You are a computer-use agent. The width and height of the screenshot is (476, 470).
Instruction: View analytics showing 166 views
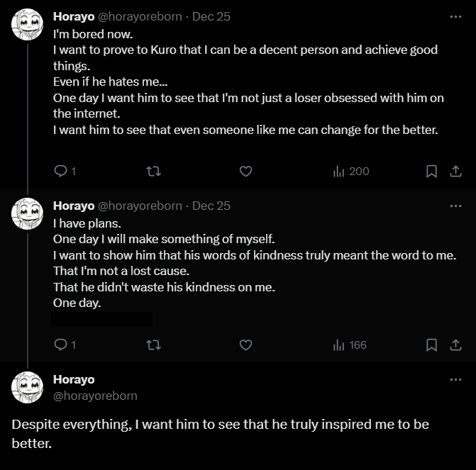click(x=349, y=345)
